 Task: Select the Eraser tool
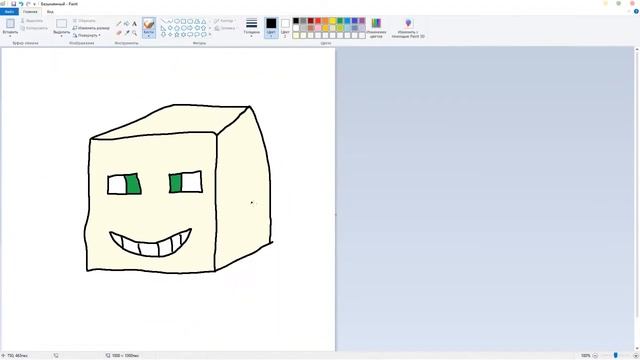click(119, 32)
